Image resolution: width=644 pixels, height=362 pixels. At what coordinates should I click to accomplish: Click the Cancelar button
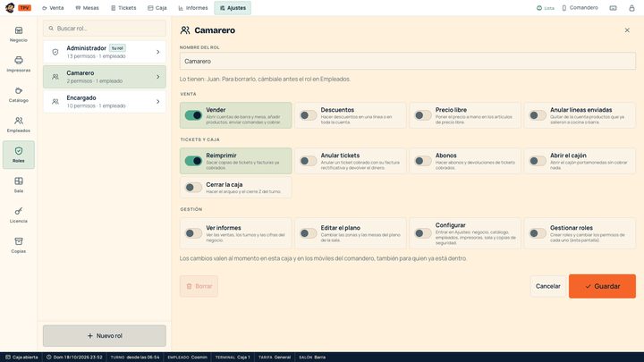(x=548, y=286)
